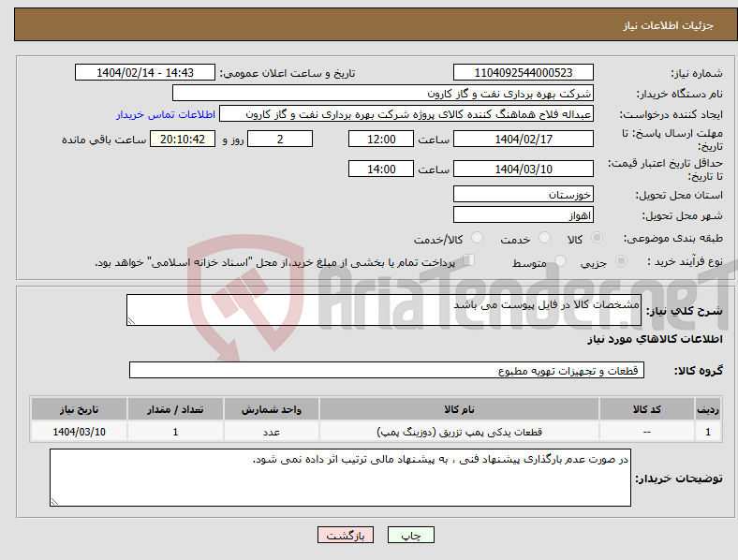Viewport: 738px width, 560px height.
Task: Click the ردیف column header
Action: (708, 409)
